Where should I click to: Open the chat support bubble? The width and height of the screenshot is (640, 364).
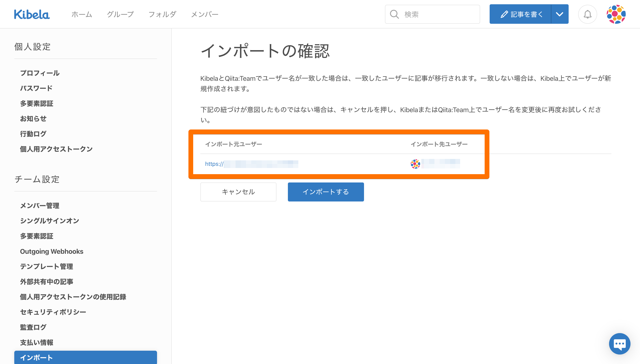(619, 344)
